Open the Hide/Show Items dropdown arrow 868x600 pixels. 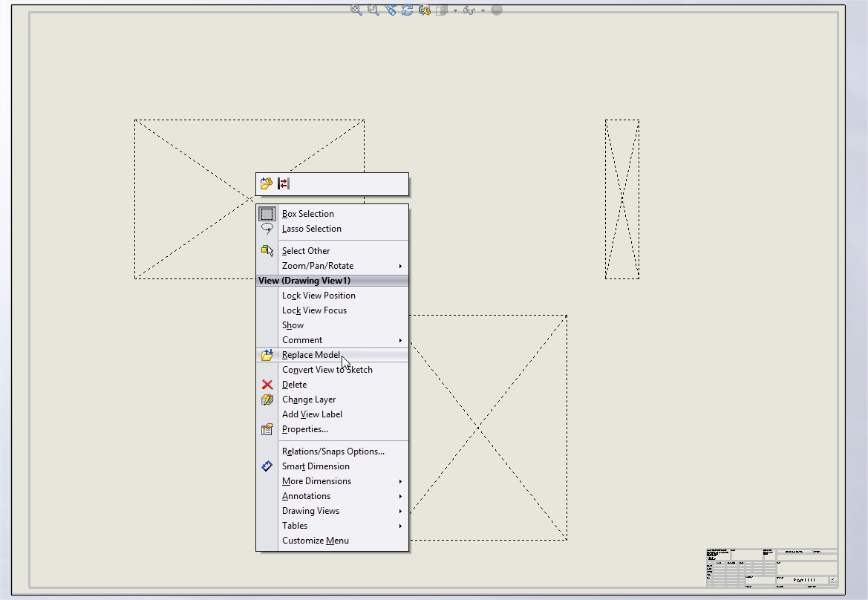483,10
